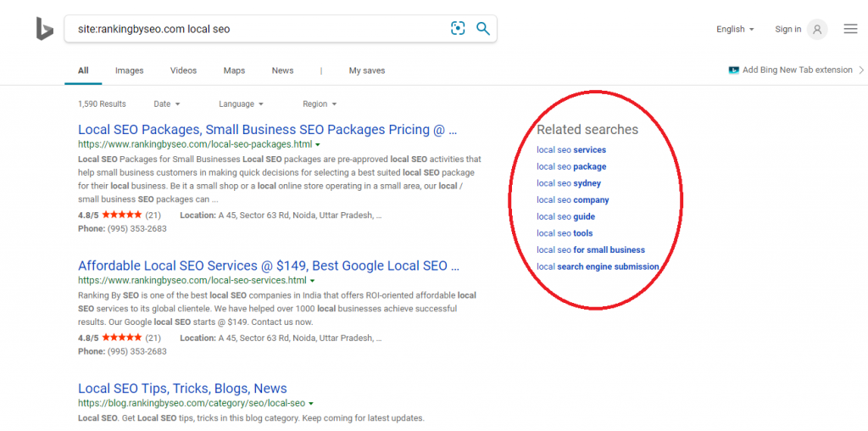Click arrow next to Add Bing extension
The height and width of the screenshot is (431, 868).
[861, 70]
